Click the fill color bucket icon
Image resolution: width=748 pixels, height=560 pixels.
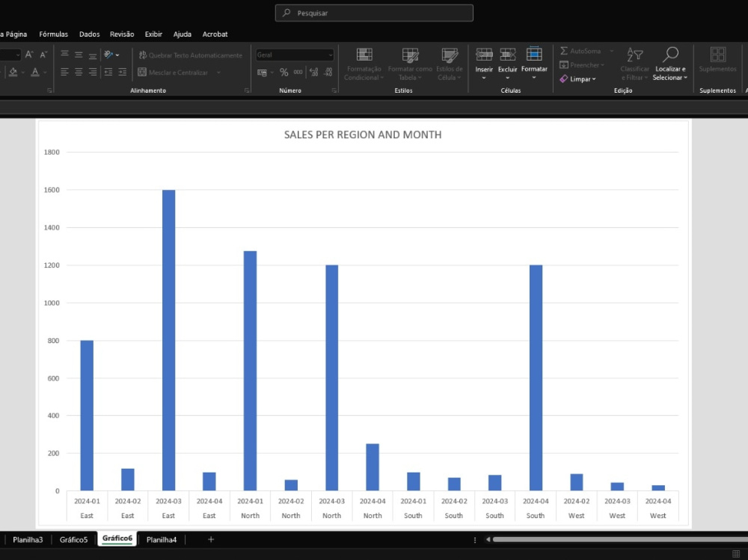[x=13, y=73]
